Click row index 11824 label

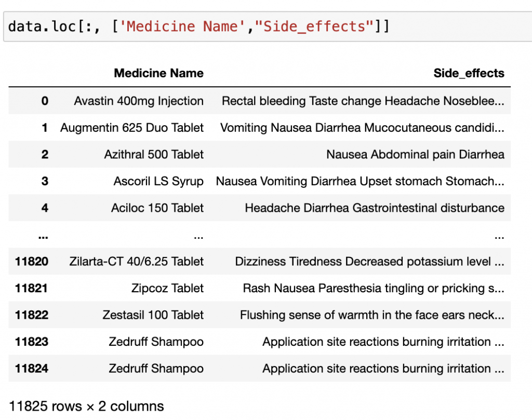(x=32, y=369)
